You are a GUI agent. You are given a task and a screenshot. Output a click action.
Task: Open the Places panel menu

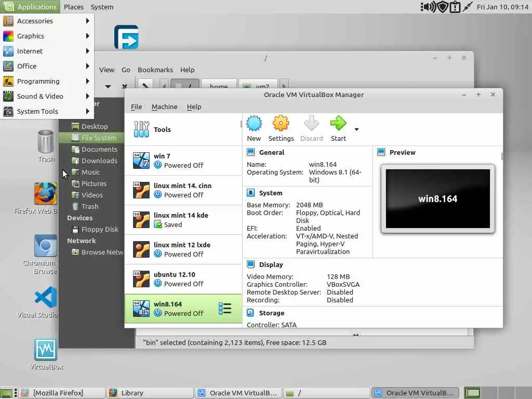coord(74,7)
